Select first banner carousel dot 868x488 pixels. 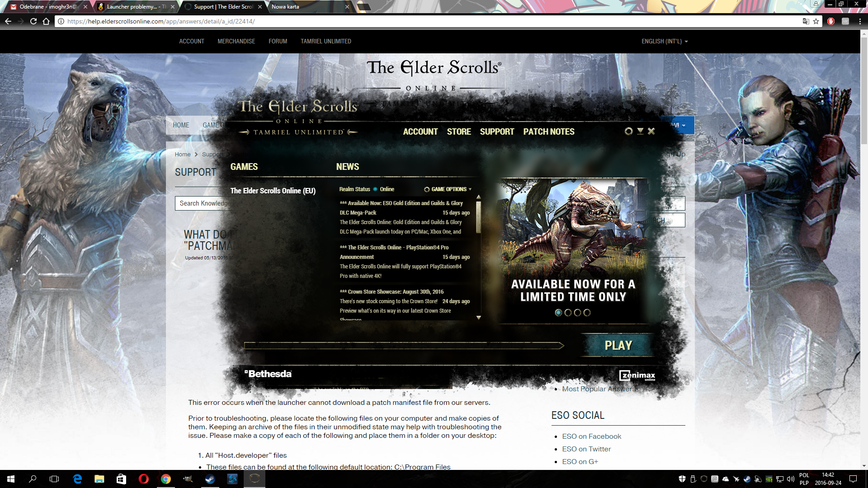click(x=558, y=313)
